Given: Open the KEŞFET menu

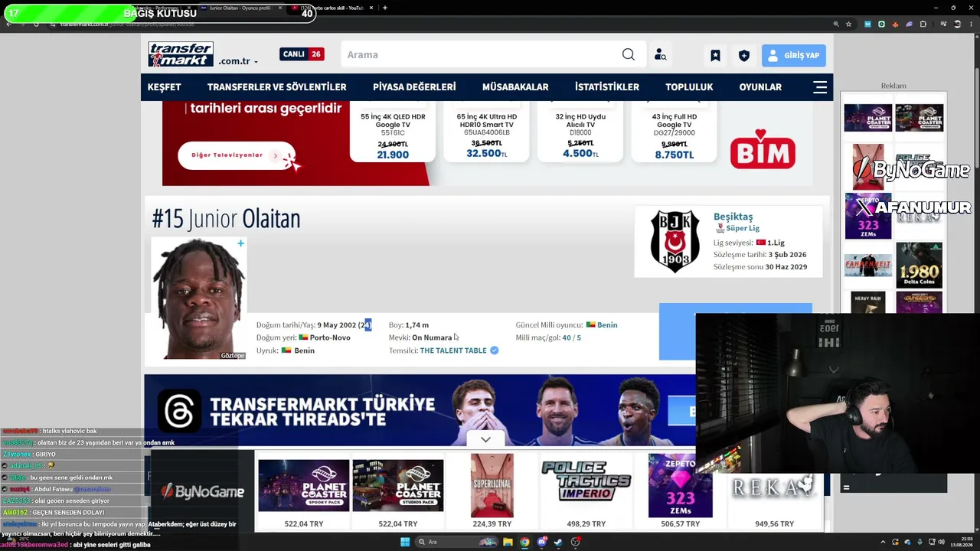Looking at the screenshot, I should point(165,86).
